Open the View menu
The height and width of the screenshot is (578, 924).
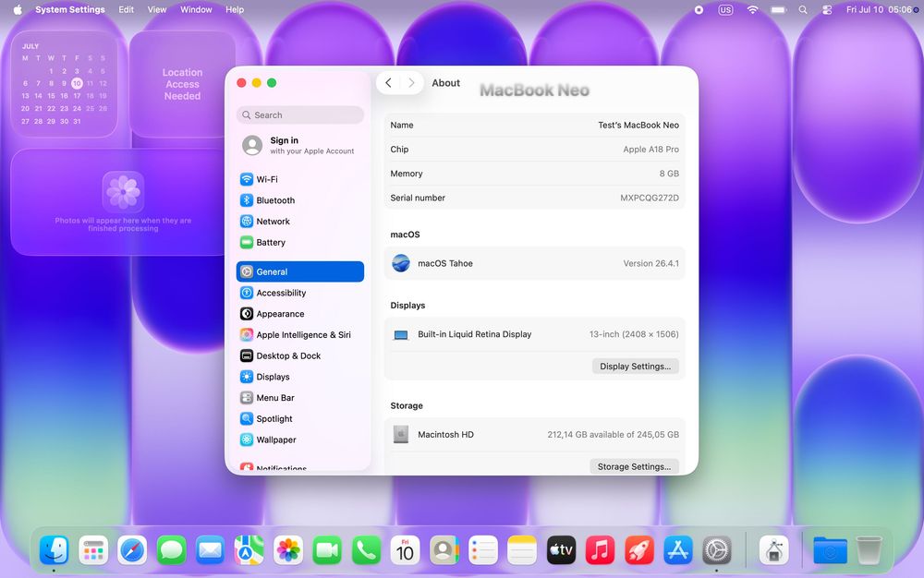tap(157, 10)
